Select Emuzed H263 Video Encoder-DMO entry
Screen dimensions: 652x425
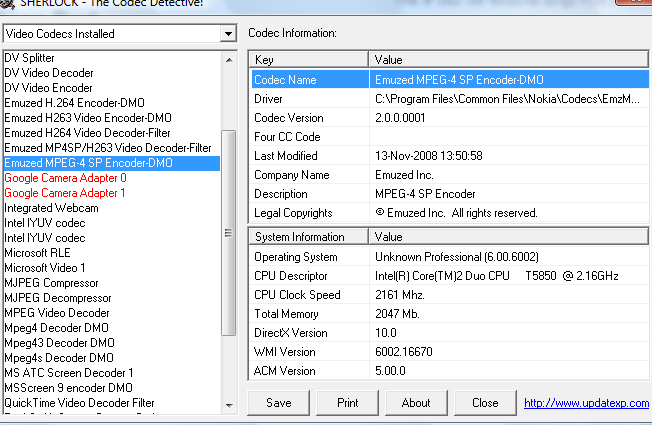pos(112,118)
